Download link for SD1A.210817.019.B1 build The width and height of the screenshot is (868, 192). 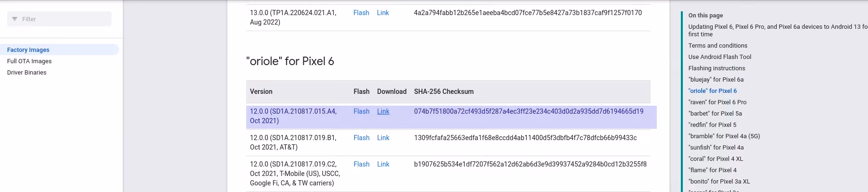(x=383, y=138)
